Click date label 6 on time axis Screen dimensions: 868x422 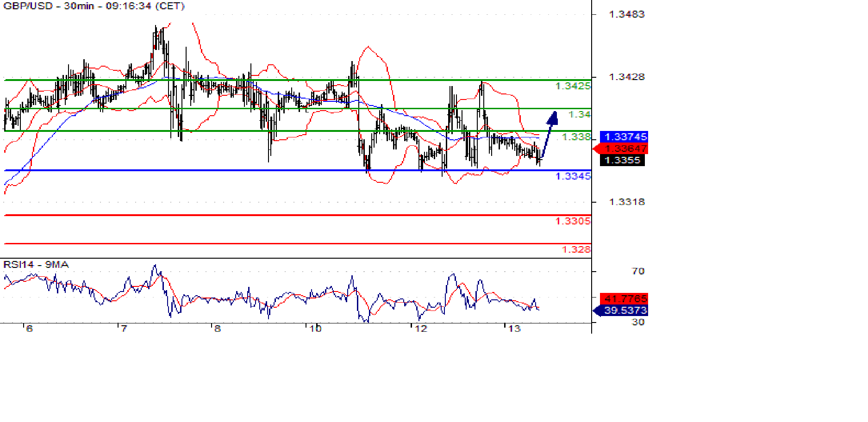coord(29,329)
